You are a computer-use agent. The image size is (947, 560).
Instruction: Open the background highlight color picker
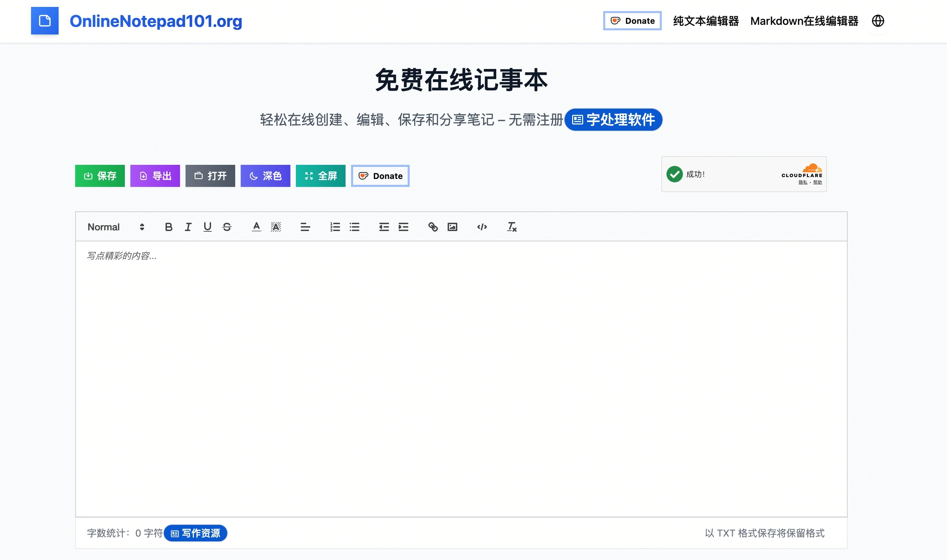(x=276, y=227)
